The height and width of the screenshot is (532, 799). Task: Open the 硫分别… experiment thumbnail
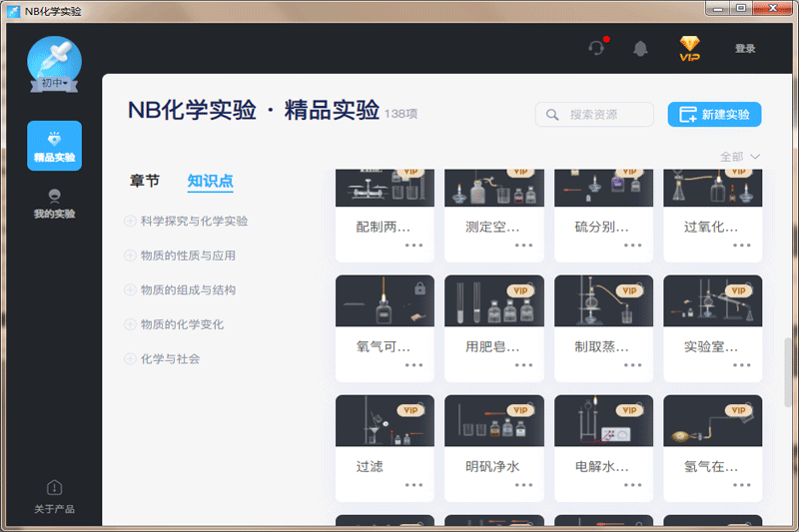pos(603,188)
